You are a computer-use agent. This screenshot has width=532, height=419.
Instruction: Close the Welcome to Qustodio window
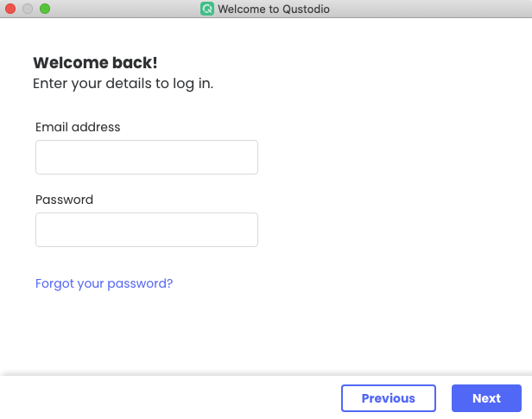pos(11,9)
